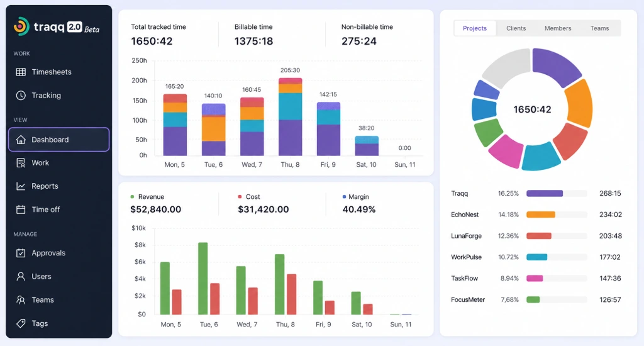
Task: Click the TaskFlow percentage 8.94%
Action: [x=509, y=279]
